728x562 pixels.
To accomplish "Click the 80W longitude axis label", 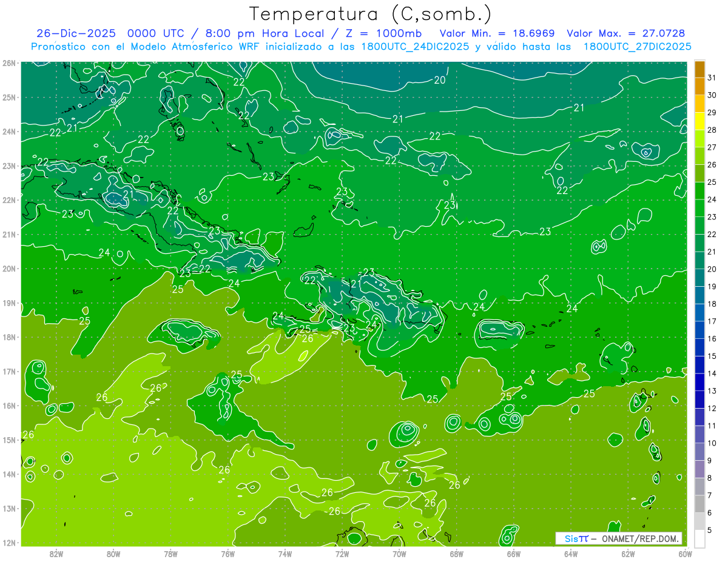I will 113,553.
